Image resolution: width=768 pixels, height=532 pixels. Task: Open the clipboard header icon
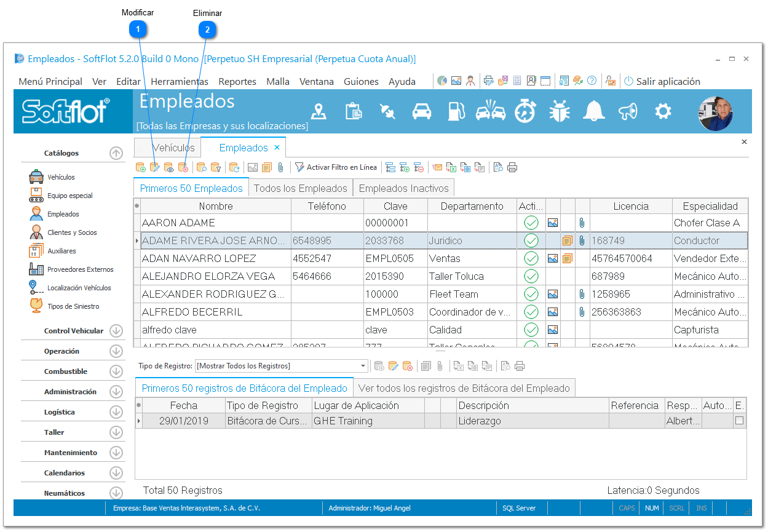[354, 111]
